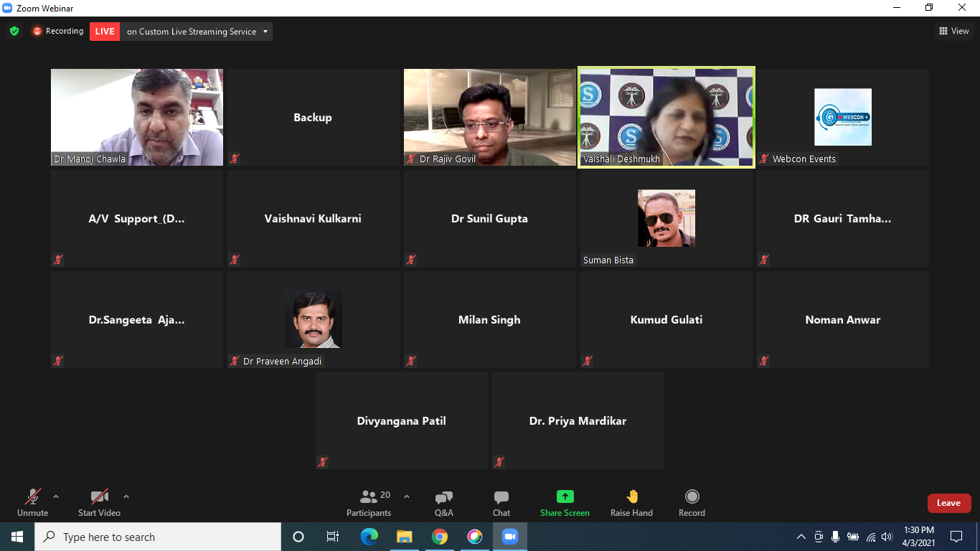Click the red LIVE indicator
Image resolution: width=980 pixels, height=551 pixels.
click(x=105, y=32)
